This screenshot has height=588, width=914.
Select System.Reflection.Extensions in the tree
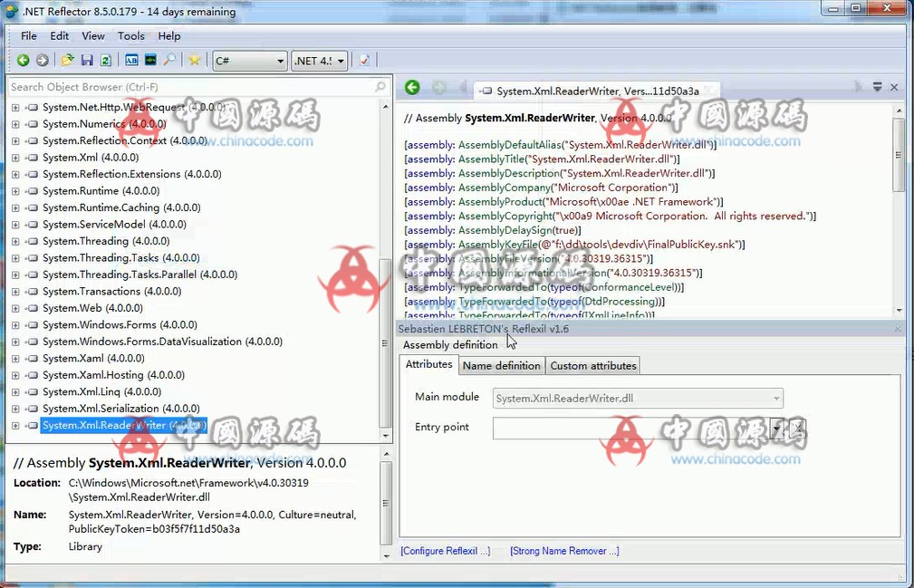click(131, 174)
